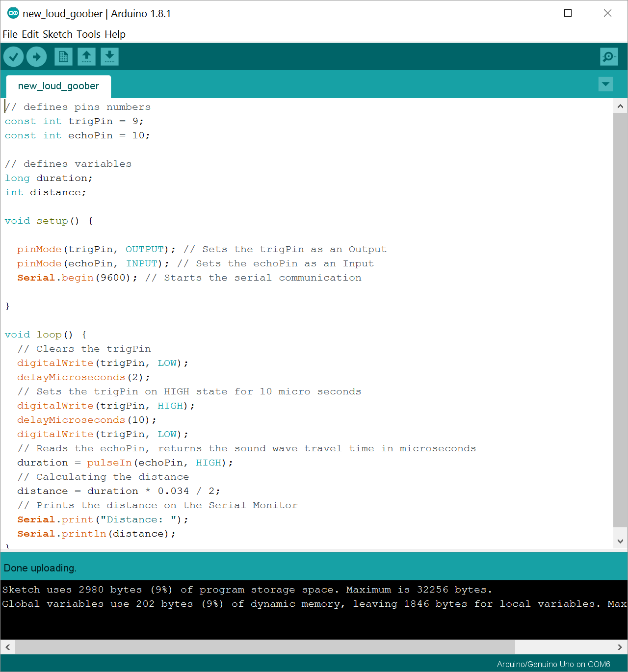Click 'digitalWrite(trigPin, HIGH);' line

coord(106,406)
